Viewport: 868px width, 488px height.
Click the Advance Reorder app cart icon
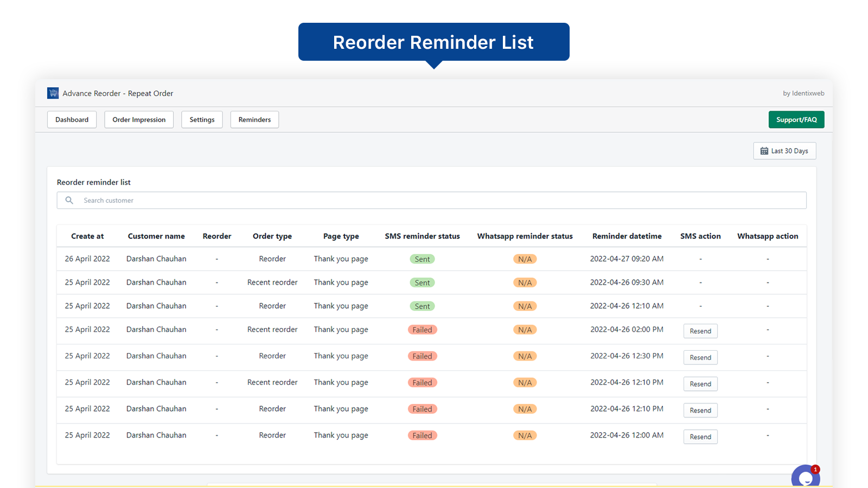click(53, 93)
